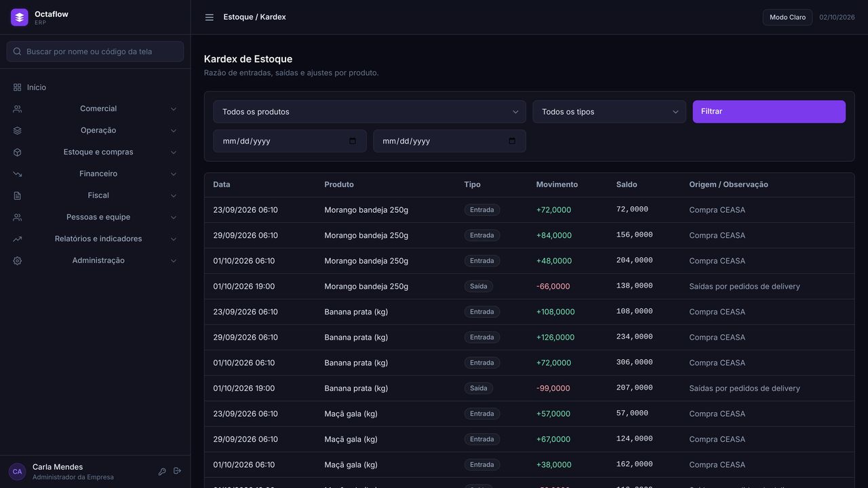Open the Relatórios e indicadores menu

(x=95, y=239)
